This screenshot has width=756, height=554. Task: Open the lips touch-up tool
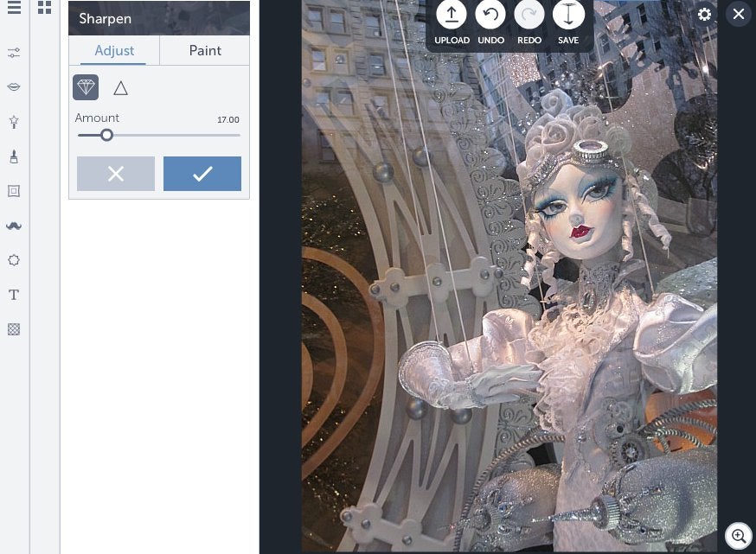pyautogui.click(x=14, y=87)
